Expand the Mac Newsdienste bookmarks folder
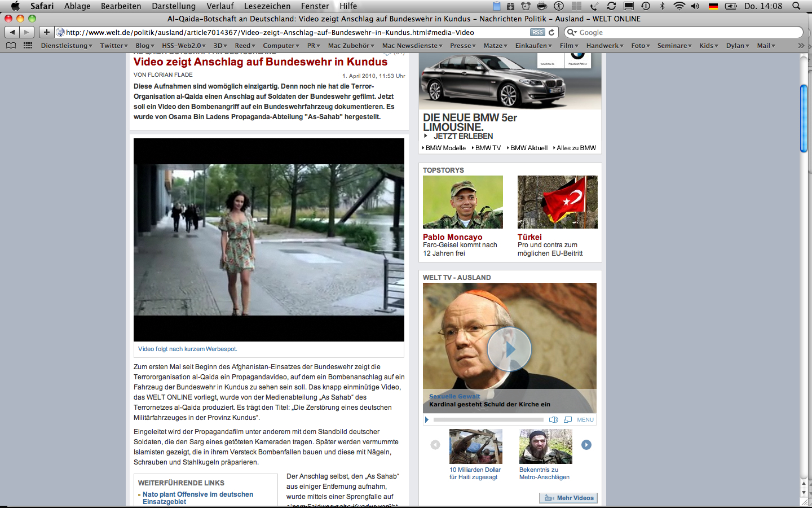 click(x=412, y=46)
